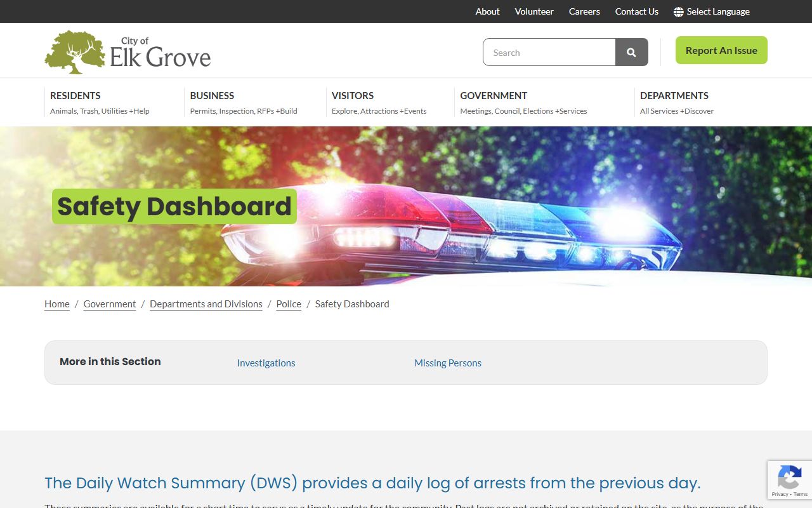Open the Business menu
812x508 pixels.
(244, 102)
